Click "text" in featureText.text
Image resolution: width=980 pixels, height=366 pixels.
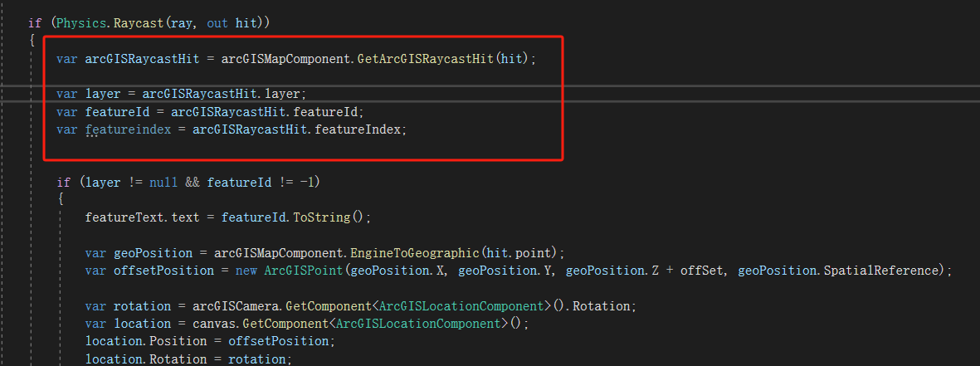click(185, 218)
